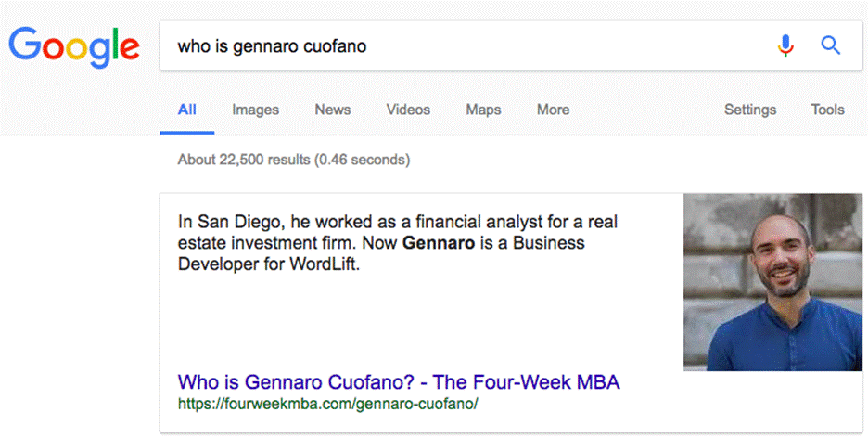The height and width of the screenshot is (438, 868).
Task: Open the Settings dropdown
Action: [x=749, y=109]
